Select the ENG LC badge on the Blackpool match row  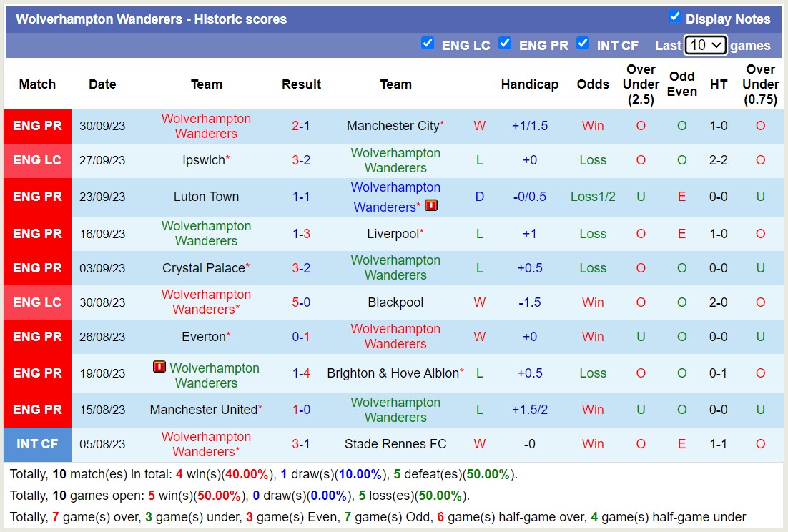pyautogui.click(x=37, y=302)
